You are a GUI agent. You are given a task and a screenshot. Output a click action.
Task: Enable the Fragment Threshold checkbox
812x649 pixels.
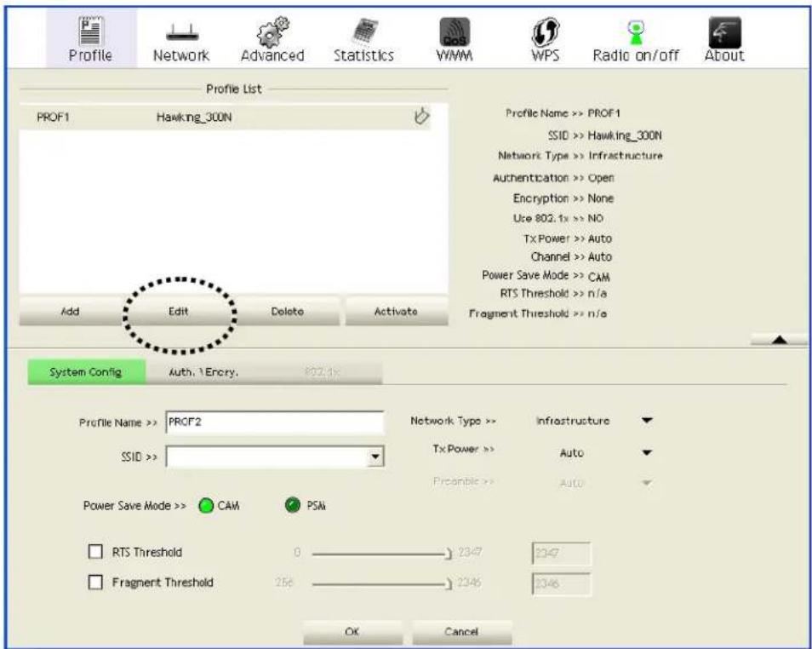(95, 582)
